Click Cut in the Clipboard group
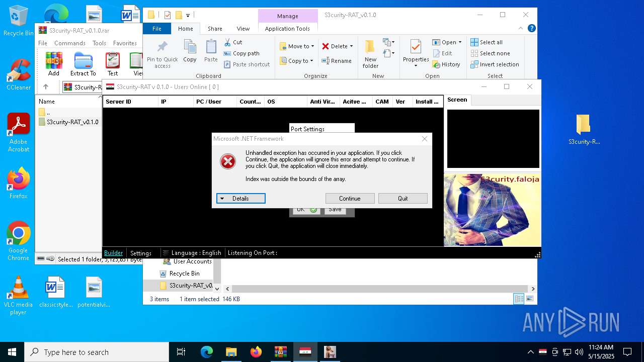This screenshot has width=644, height=362. (x=233, y=42)
